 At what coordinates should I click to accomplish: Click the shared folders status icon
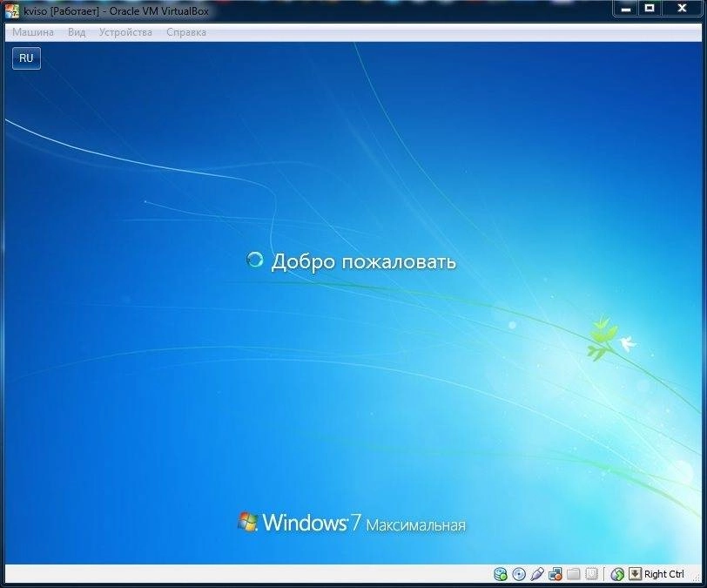pyautogui.click(x=573, y=574)
